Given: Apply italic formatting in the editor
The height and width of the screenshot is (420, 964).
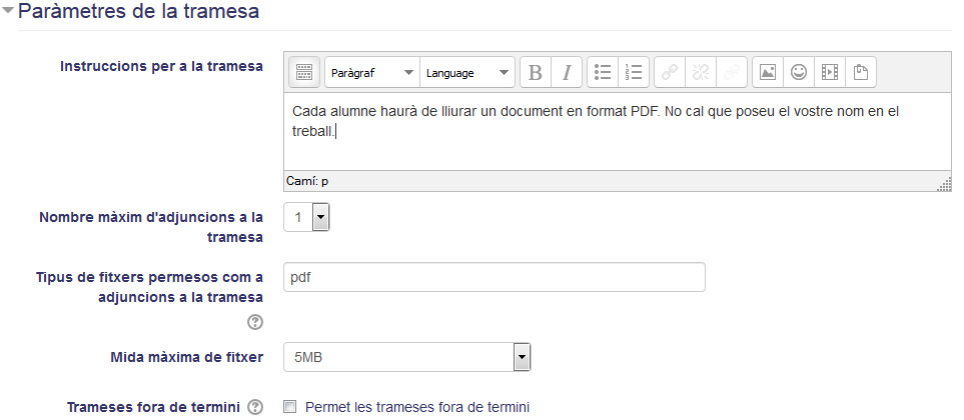Looking at the screenshot, I should click(566, 73).
